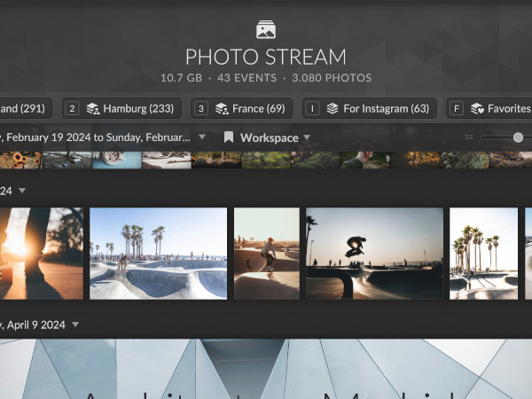Expand the February 19 date range dropdown
This screenshot has width=532, height=399.
point(202,137)
